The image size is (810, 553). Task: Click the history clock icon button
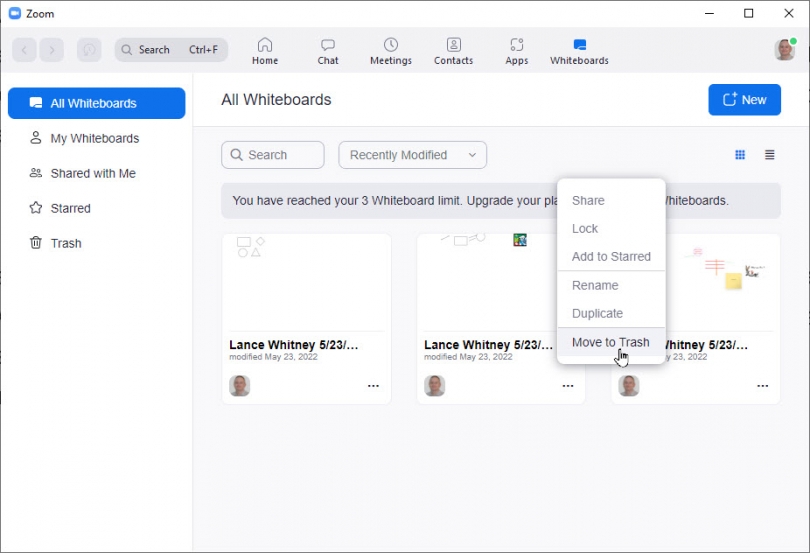(89, 50)
